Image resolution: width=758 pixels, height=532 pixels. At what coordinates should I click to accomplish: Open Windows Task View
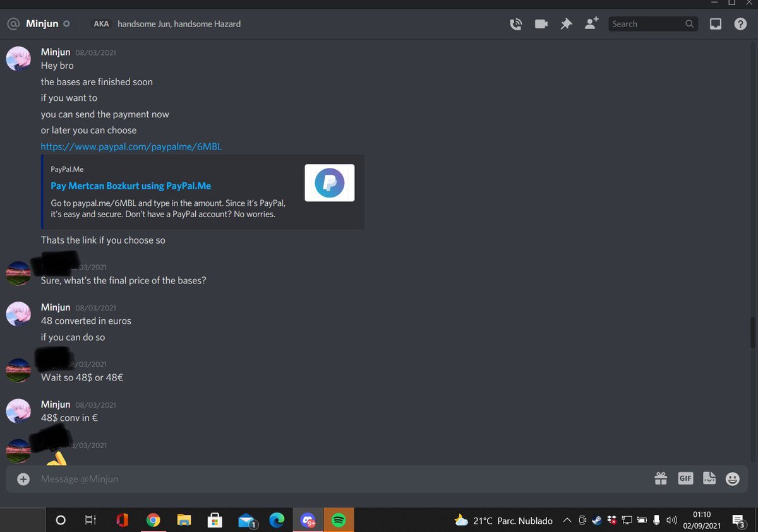click(90, 521)
